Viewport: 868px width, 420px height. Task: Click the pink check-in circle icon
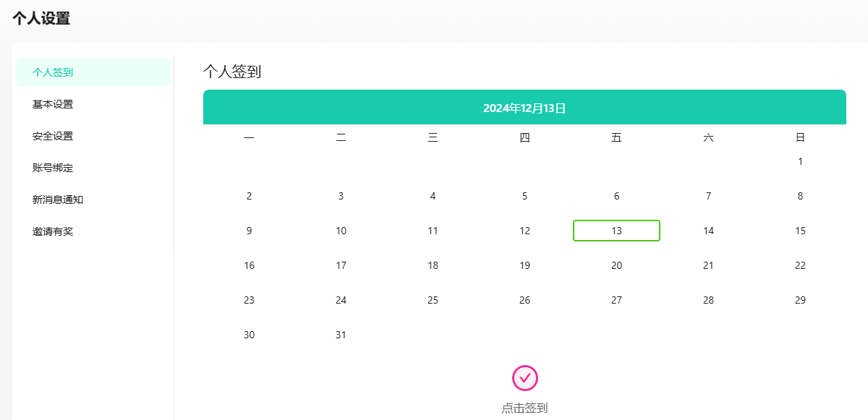[525, 377]
